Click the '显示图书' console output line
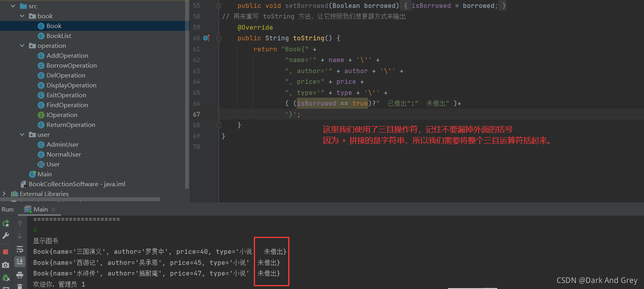This screenshot has width=644, height=289. (x=45, y=241)
